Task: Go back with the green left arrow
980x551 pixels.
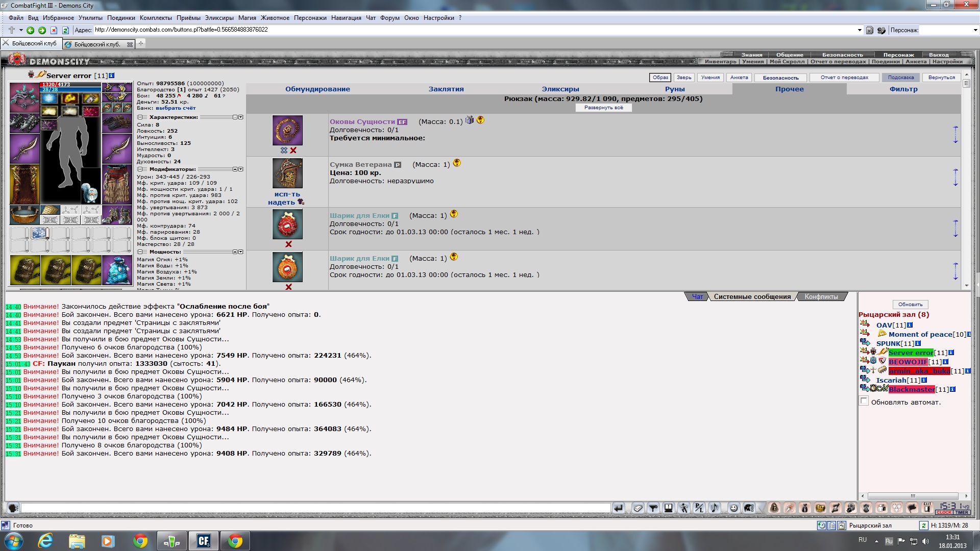Action: coord(31,30)
